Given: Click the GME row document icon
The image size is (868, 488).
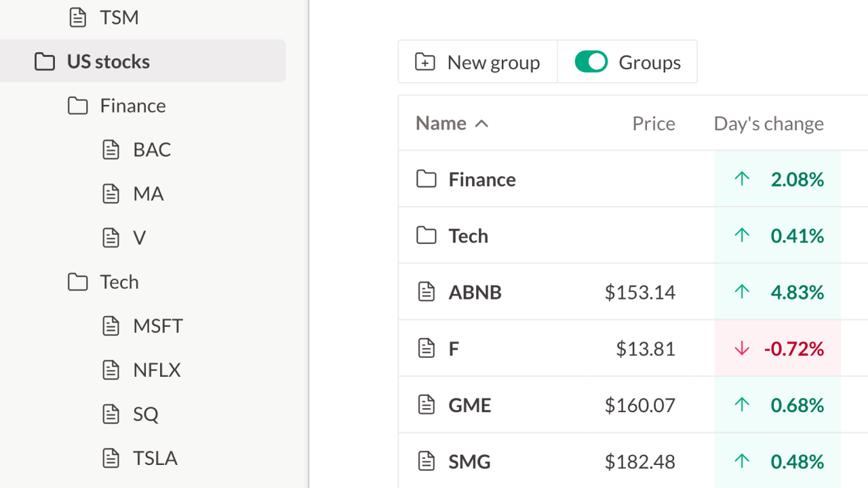Looking at the screenshot, I should pos(426,405).
